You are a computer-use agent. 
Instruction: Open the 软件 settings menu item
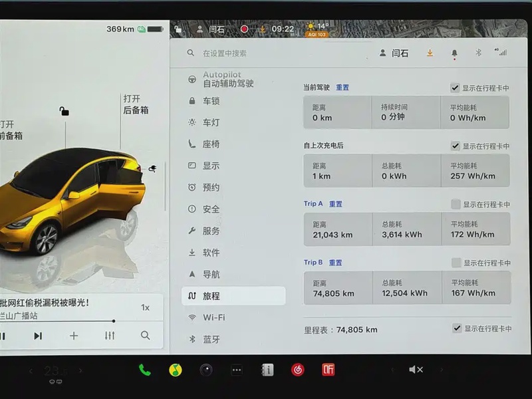[x=211, y=253]
